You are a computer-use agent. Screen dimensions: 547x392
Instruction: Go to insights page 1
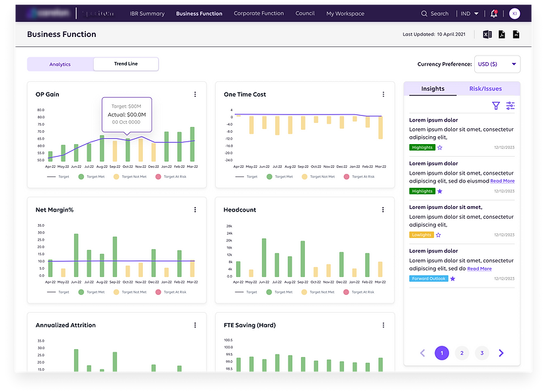pyautogui.click(x=442, y=353)
